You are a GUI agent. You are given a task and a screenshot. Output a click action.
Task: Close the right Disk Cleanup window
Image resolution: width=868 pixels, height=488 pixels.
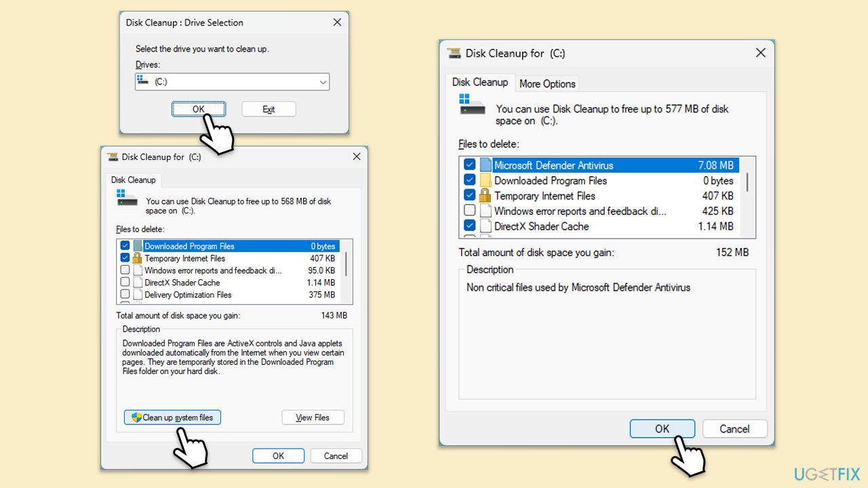point(760,53)
